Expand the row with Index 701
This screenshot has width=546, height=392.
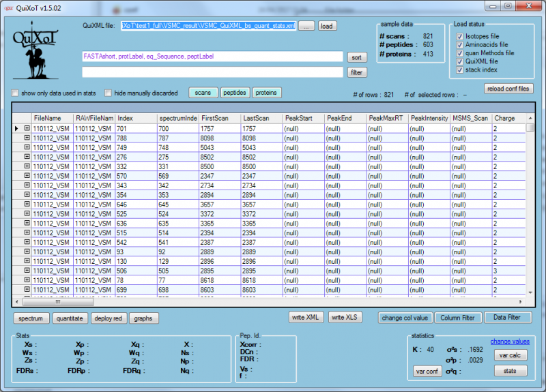pos(27,128)
